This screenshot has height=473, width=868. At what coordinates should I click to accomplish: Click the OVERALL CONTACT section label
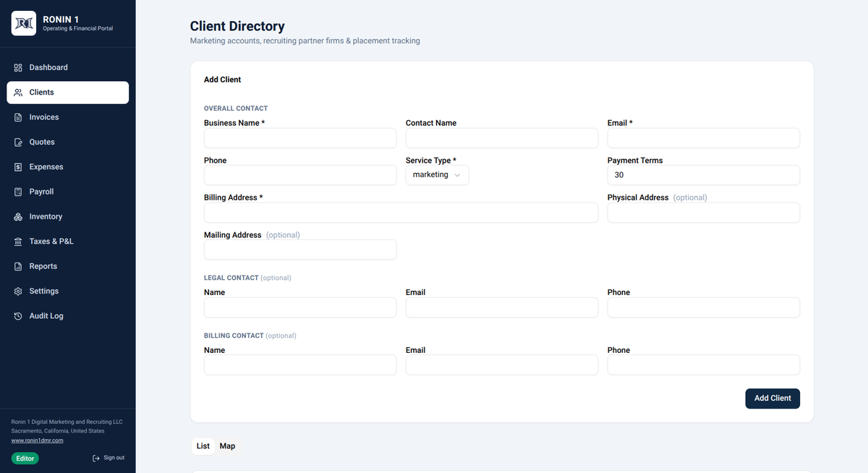pos(236,108)
